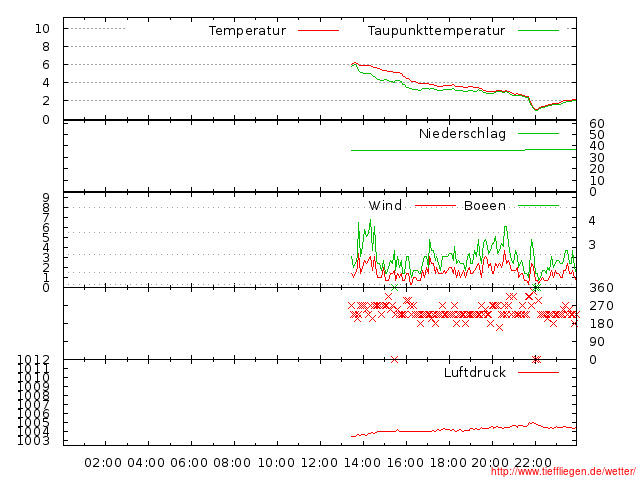Click the red Luftdruck legend line sample

538,372
